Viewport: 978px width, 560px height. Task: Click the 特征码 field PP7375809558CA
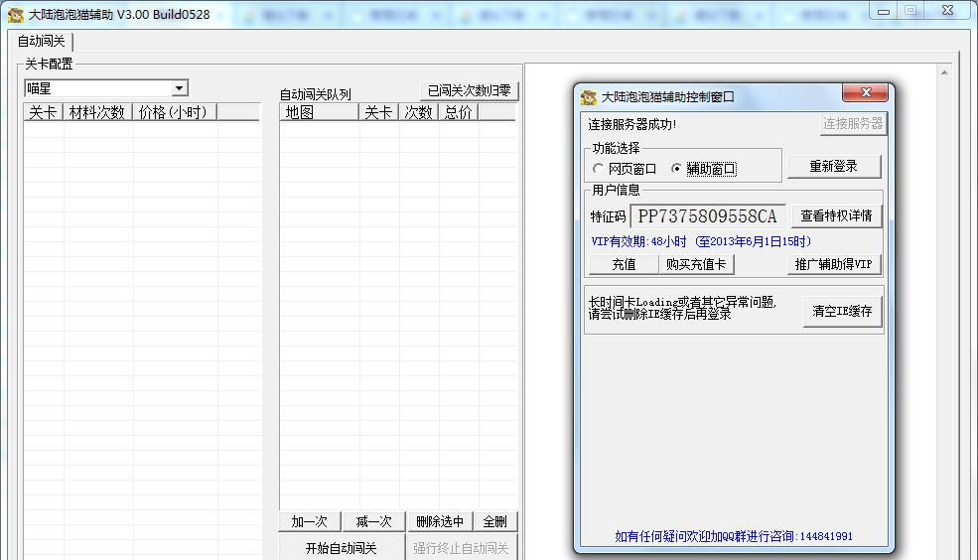[x=708, y=216]
